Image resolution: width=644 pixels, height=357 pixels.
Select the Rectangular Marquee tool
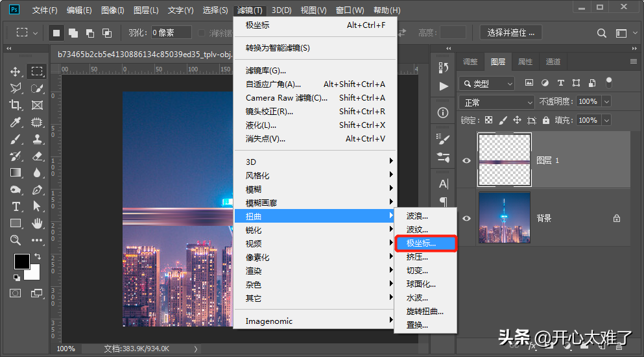tap(37, 71)
